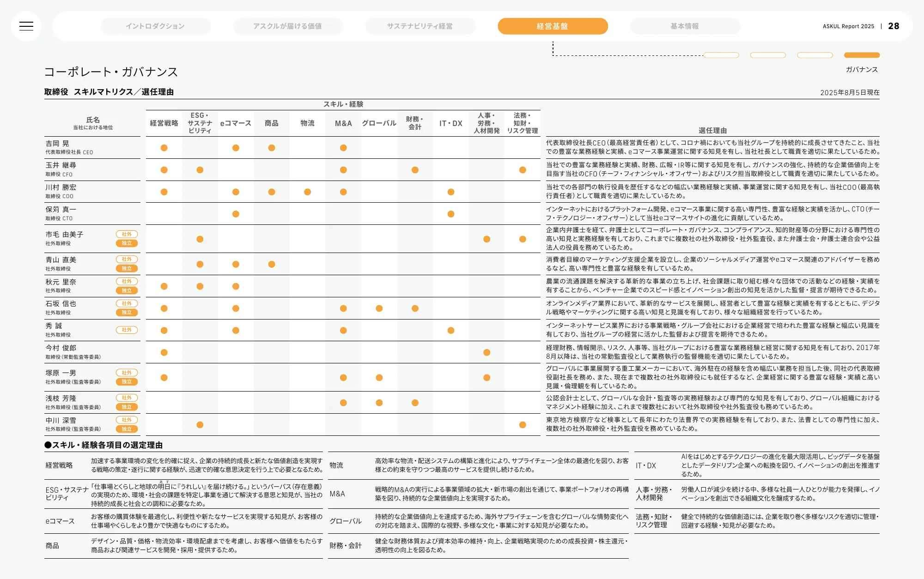This screenshot has height=579, width=924.
Task: Click the IT・DX dot for 川村 勝宏
Action: pos(451,191)
